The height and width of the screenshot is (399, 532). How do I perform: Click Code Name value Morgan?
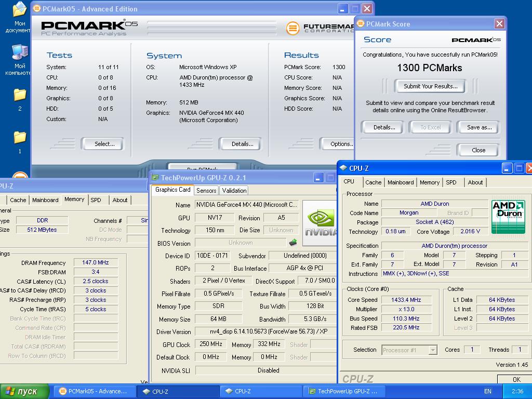click(x=408, y=212)
